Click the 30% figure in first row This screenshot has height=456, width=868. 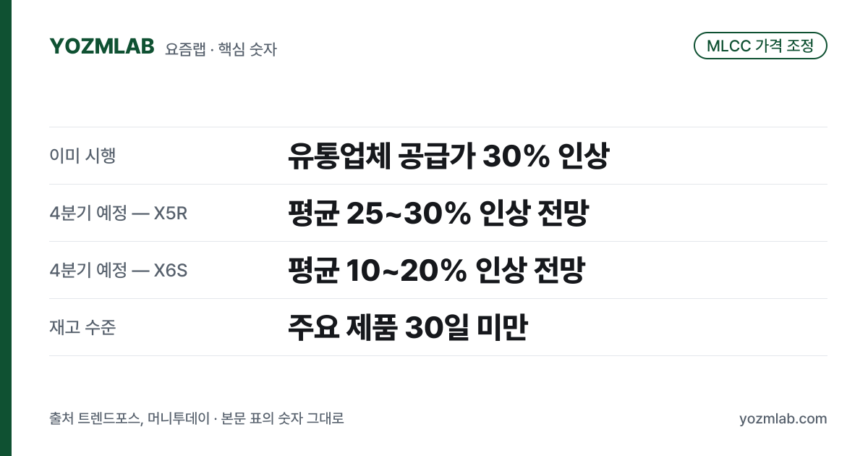(x=516, y=156)
